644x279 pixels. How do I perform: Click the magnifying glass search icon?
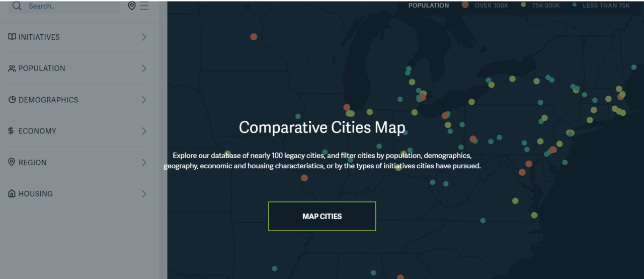(x=17, y=6)
